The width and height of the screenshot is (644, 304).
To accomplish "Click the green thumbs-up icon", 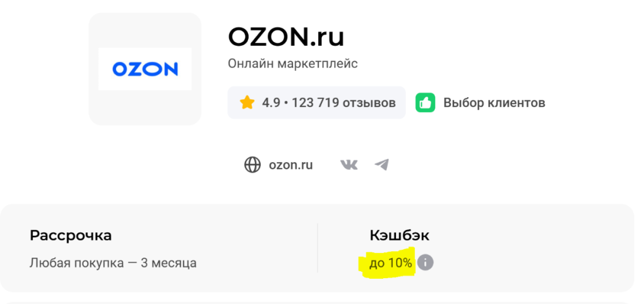I will pyautogui.click(x=425, y=102).
